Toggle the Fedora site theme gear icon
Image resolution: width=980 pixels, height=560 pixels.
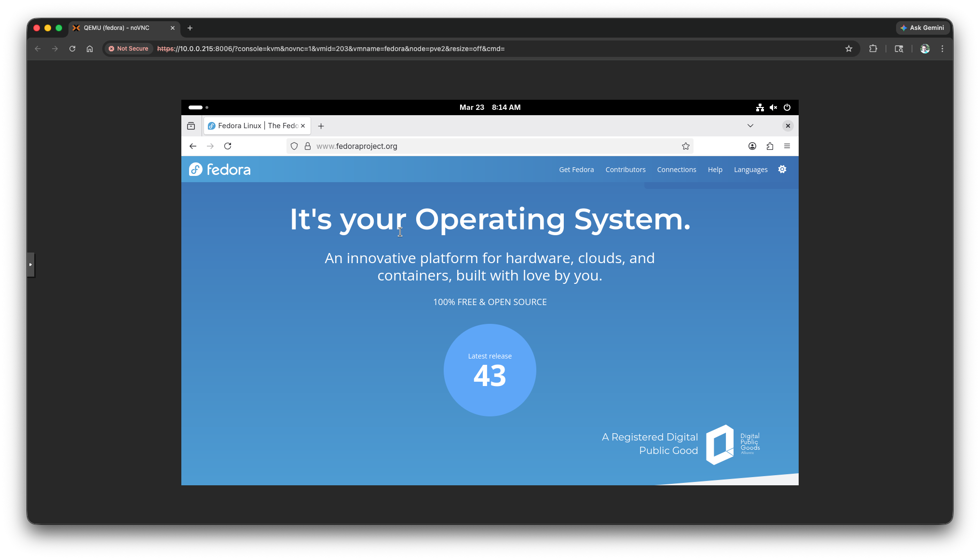[x=782, y=169]
